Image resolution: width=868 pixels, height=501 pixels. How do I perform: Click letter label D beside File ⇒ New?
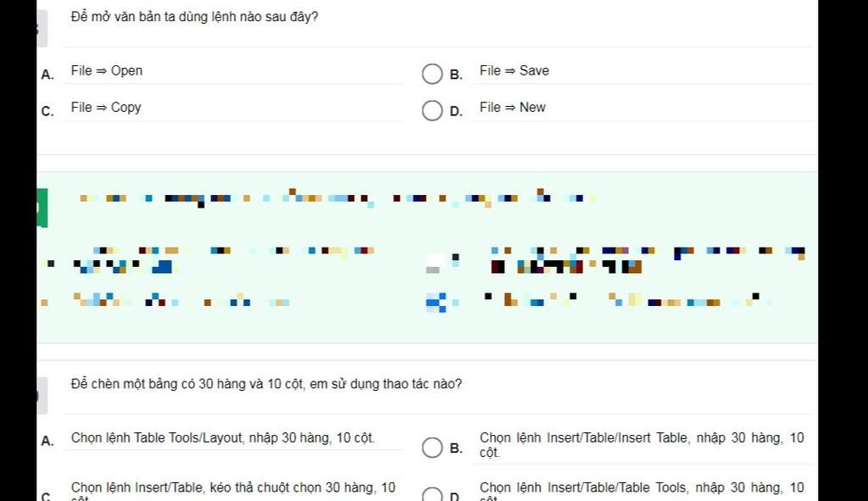pyautogui.click(x=456, y=111)
